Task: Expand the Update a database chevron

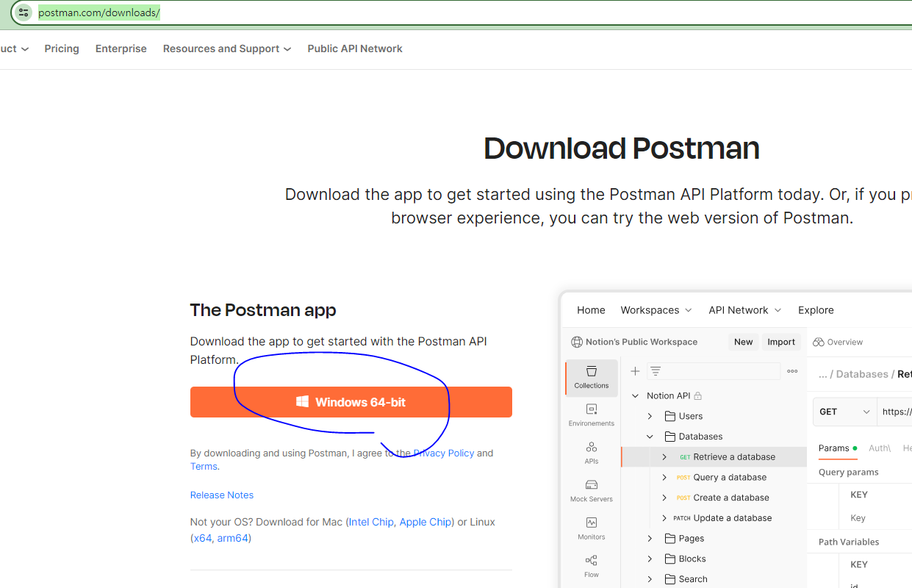Action: tap(664, 518)
